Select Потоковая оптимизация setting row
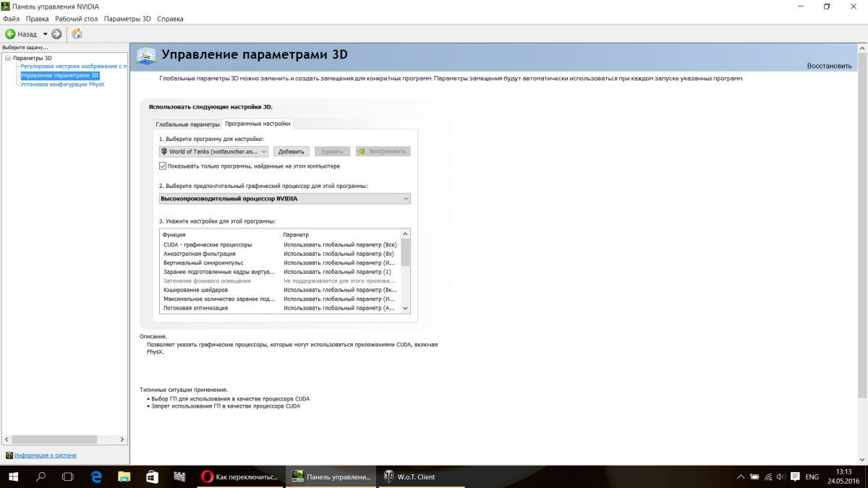 click(x=280, y=308)
